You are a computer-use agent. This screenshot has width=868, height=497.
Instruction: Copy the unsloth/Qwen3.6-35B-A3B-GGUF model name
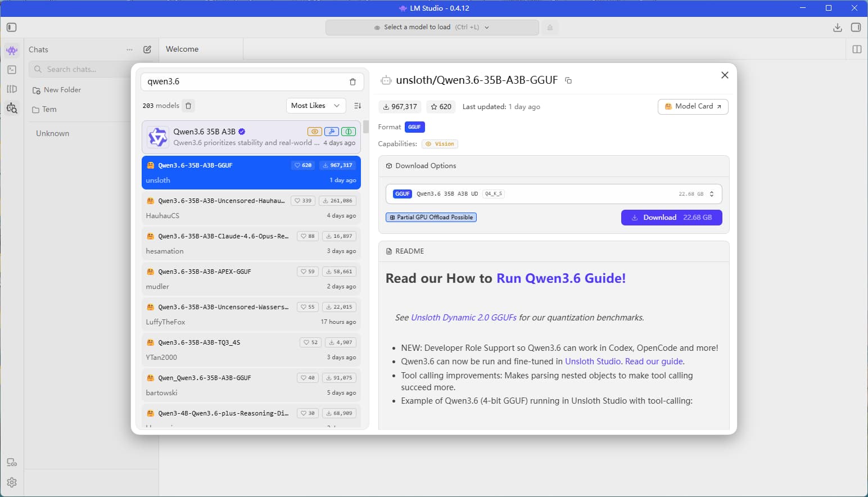coord(568,81)
